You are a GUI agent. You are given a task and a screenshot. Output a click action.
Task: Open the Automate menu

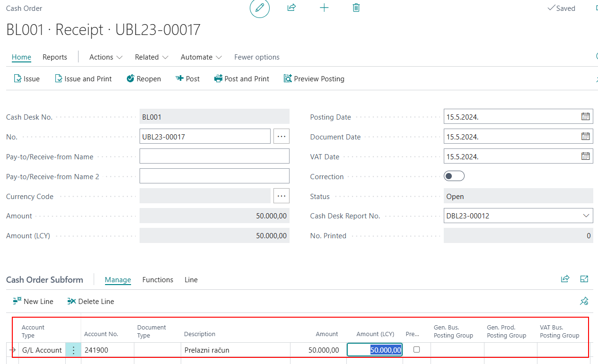[201, 57]
